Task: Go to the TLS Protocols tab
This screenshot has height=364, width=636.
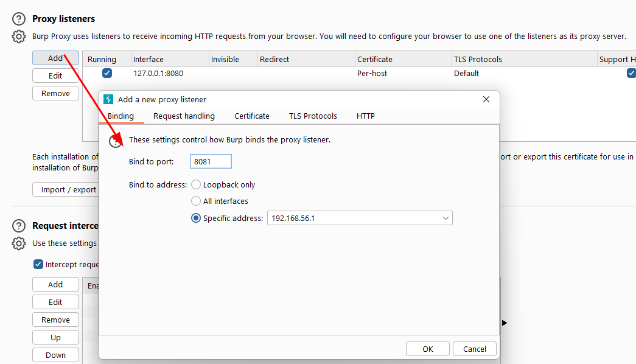Action: click(x=313, y=116)
